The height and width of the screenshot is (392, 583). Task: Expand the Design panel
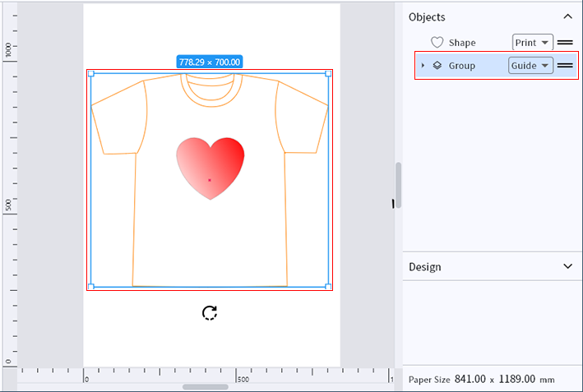pos(567,266)
